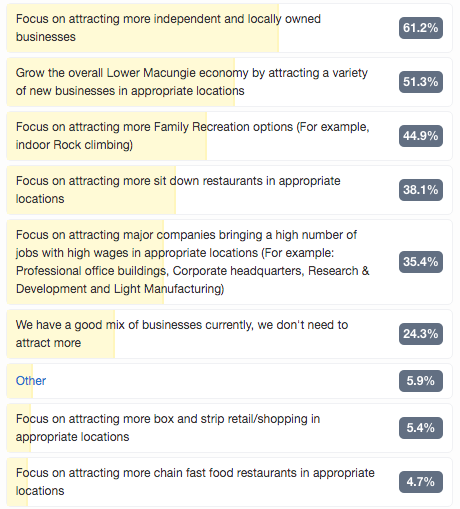Click the 61.2% percentage badge
This screenshot has width=460, height=509.
(x=421, y=28)
